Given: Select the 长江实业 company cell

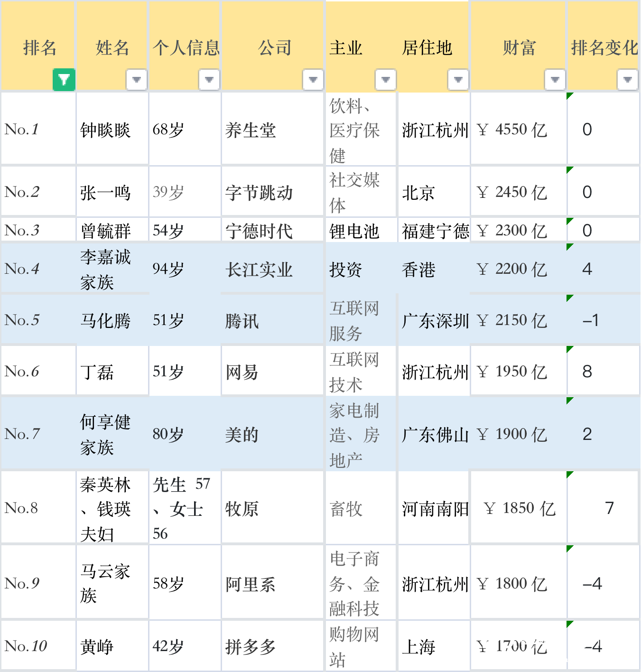Looking at the screenshot, I should click(x=273, y=269).
